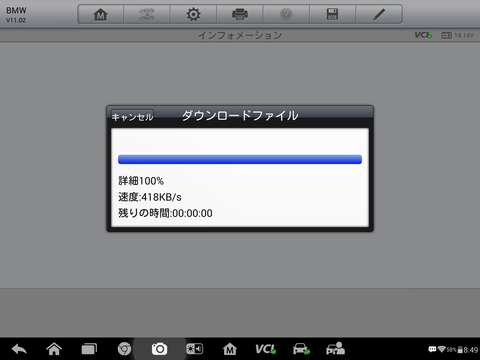Viewport: 480px width, 360px height.
Task: Click the printer icon
Action: point(240,14)
